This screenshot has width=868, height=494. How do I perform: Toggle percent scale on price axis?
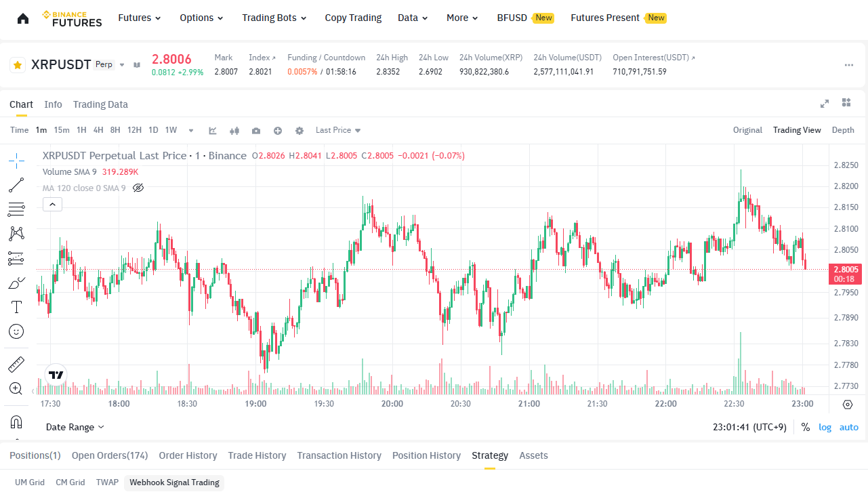coord(806,427)
